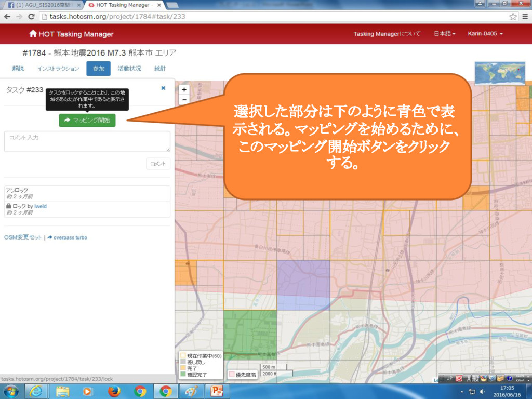Switch to the 解説 tab

[18, 69]
